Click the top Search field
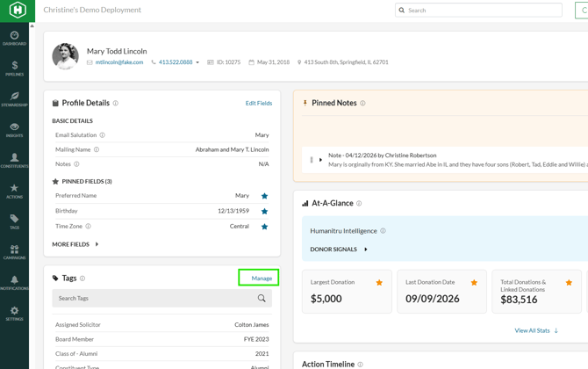 [478, 11]
